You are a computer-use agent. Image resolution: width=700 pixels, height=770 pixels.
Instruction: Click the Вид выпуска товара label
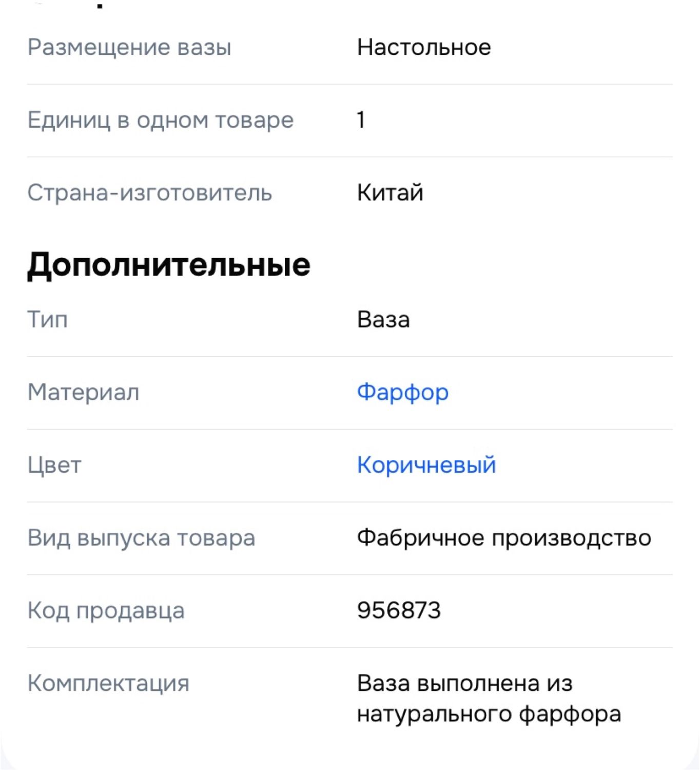tap(141, 538)
